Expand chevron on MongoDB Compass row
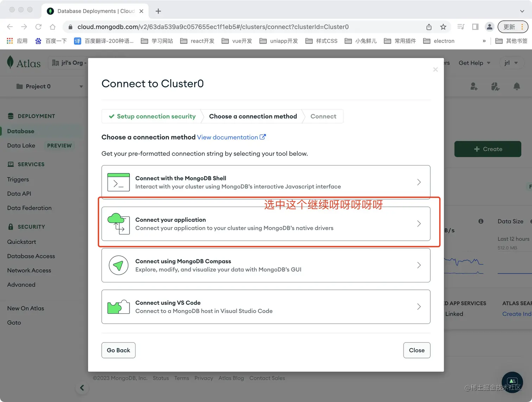This screenshot has height=402, width=532. click(x=419, y=265)
